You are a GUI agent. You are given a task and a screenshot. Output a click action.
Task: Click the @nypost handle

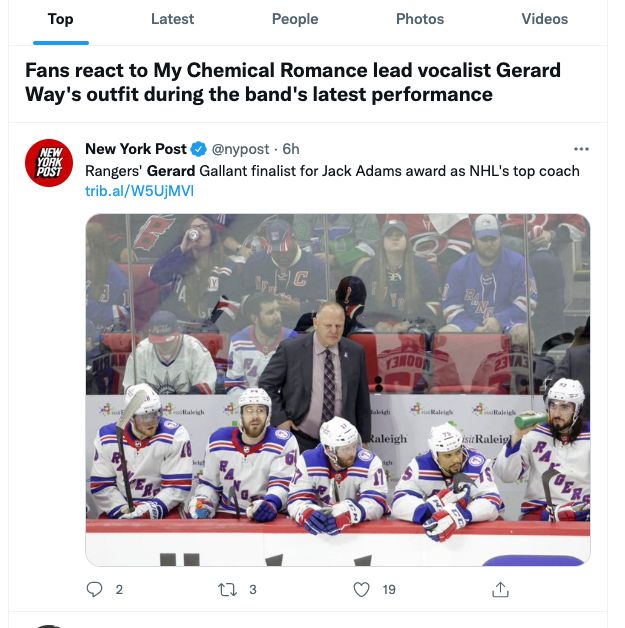(x=242, y=149)
